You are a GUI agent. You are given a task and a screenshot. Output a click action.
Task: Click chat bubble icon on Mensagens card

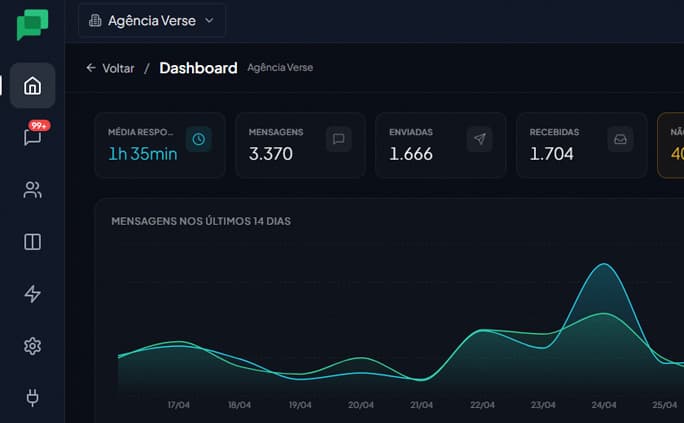339,139
